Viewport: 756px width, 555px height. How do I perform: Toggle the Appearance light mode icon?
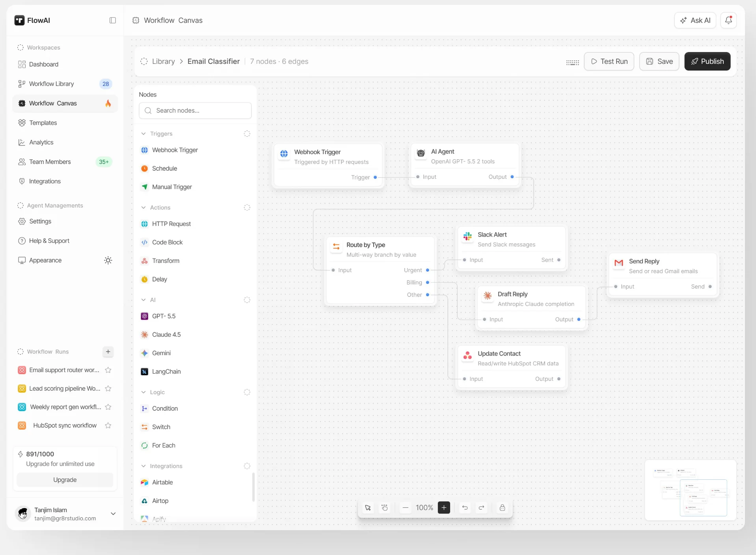click(108, 261)
